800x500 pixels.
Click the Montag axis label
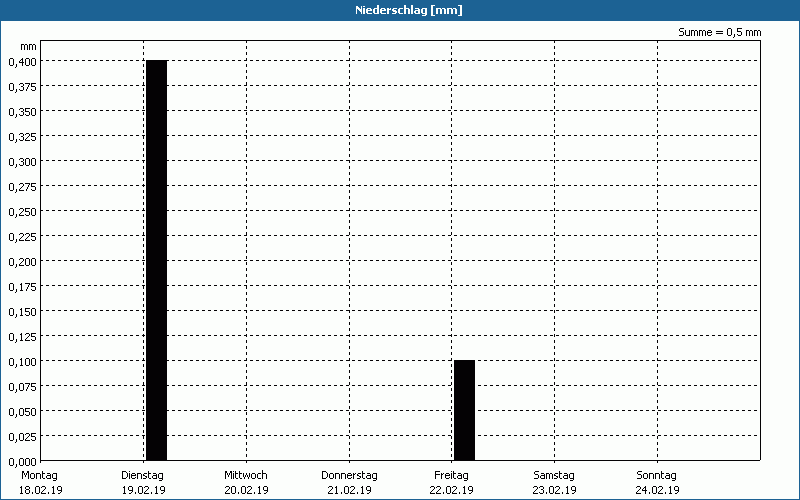pos(39,475)
